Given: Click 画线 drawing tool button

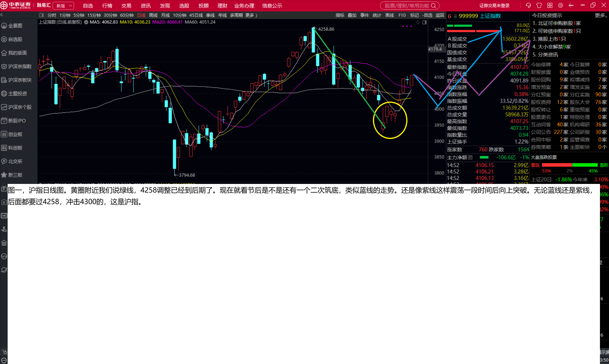Looking at the screenshot, I should [x=389, y=15].
